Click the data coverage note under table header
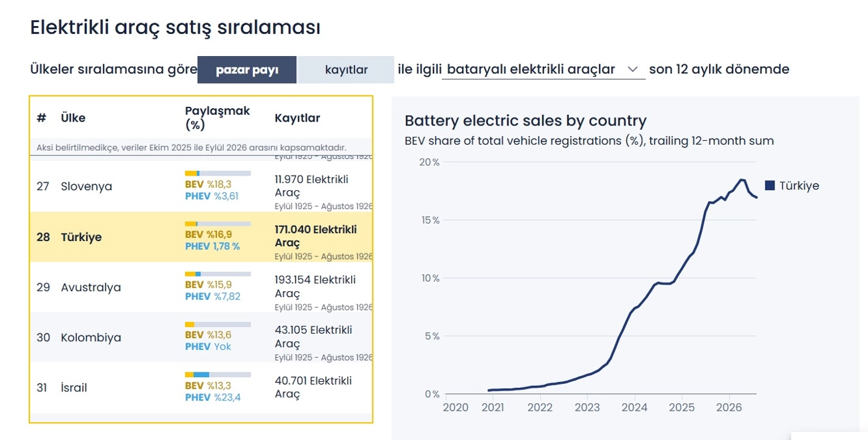868x440 pixels. pyautogui.click(x=191, y=148)
